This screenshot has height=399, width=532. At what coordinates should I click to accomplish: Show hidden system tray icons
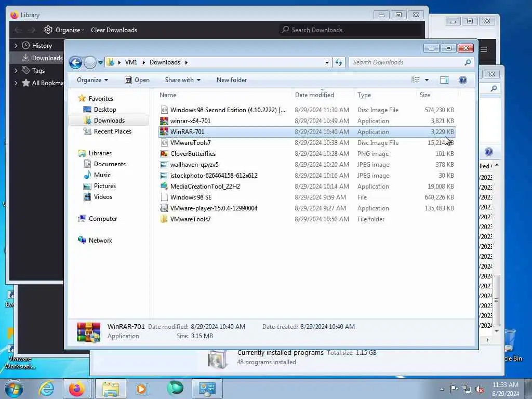[442, 389]
